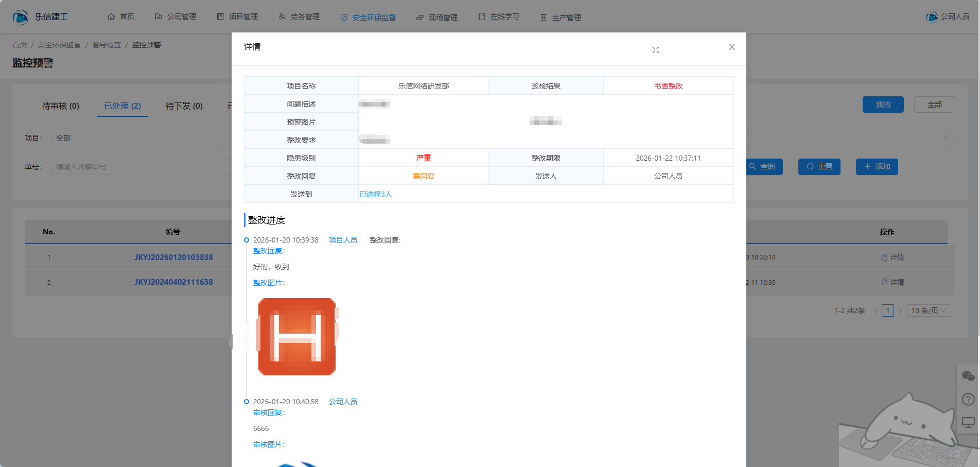
Task: Open the 安全环保监督 menu
Action: coord(368,18)
